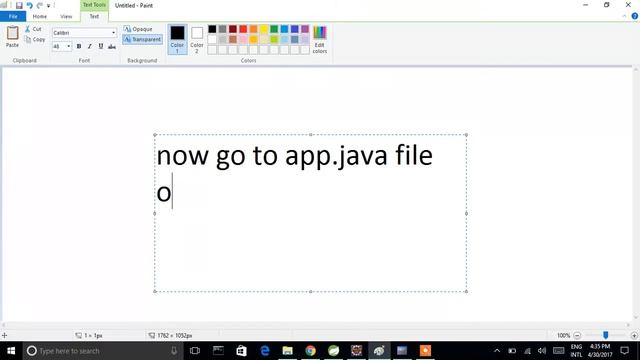
Task: Open the green leaf app on taskbar
Action: (x=333, y=351)
